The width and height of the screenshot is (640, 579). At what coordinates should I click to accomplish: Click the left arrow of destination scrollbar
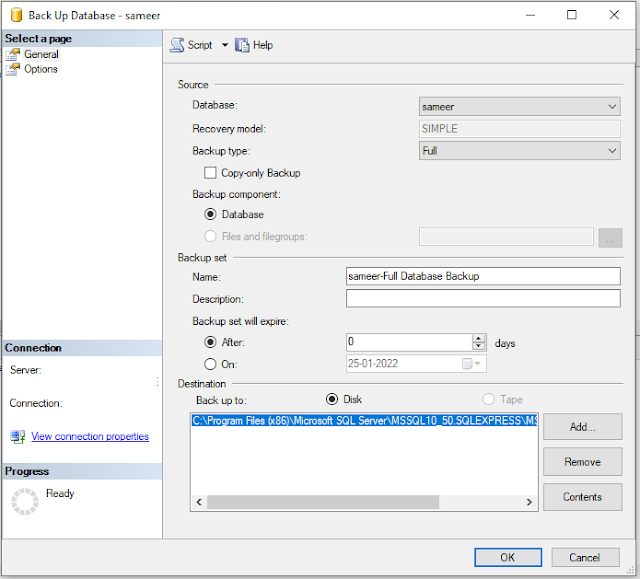coord(199,502)
